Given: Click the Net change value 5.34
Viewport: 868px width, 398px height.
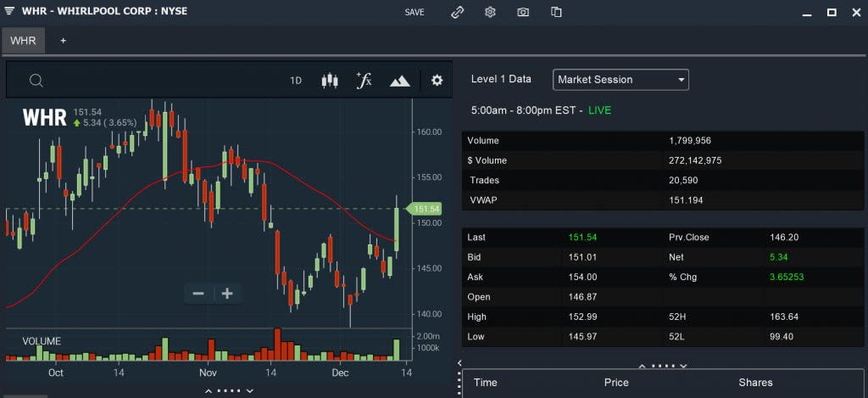Looking at the screenshot, I should click(778, 257).
